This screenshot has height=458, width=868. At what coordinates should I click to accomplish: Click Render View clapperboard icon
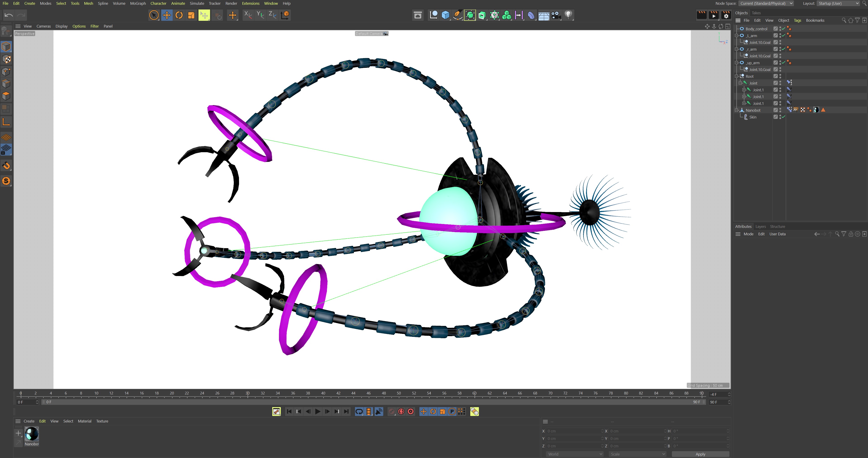[x=702, y=15]
